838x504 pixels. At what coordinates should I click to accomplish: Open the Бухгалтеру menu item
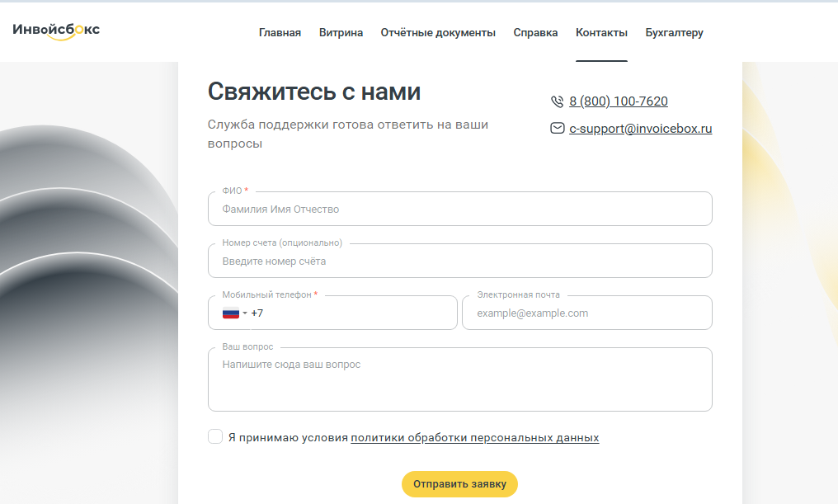click(674, 33)
